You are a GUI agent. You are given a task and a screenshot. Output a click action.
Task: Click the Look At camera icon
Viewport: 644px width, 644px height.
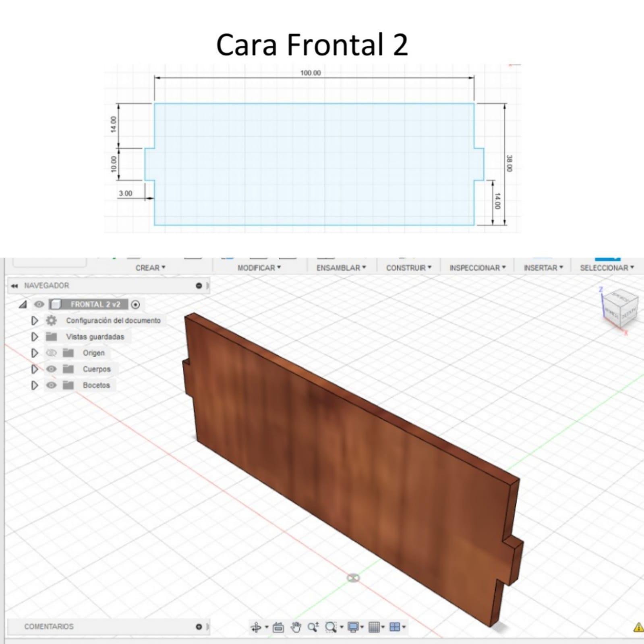[278, 627]
